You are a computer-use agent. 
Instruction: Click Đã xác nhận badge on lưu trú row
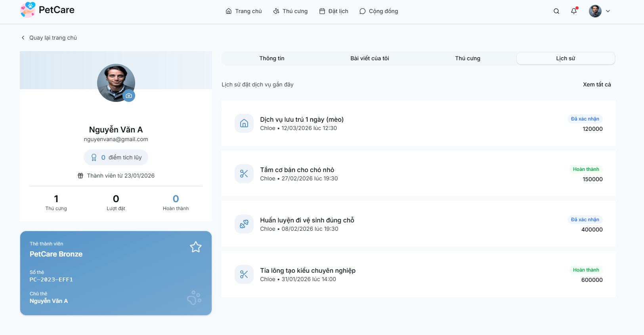point(585,119)
